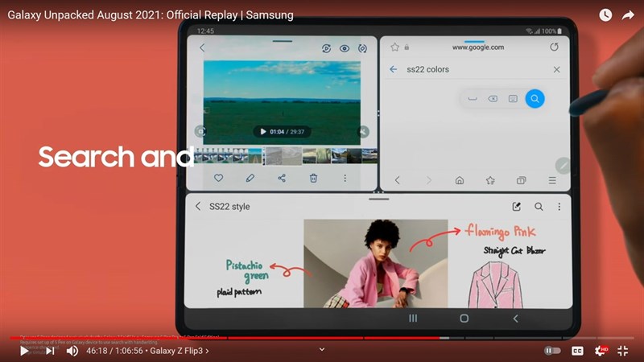Image resolution: width=644 pixels, height=362 pixels.
Task: Click the ss22 colors search field
Action: coord(477,69)
